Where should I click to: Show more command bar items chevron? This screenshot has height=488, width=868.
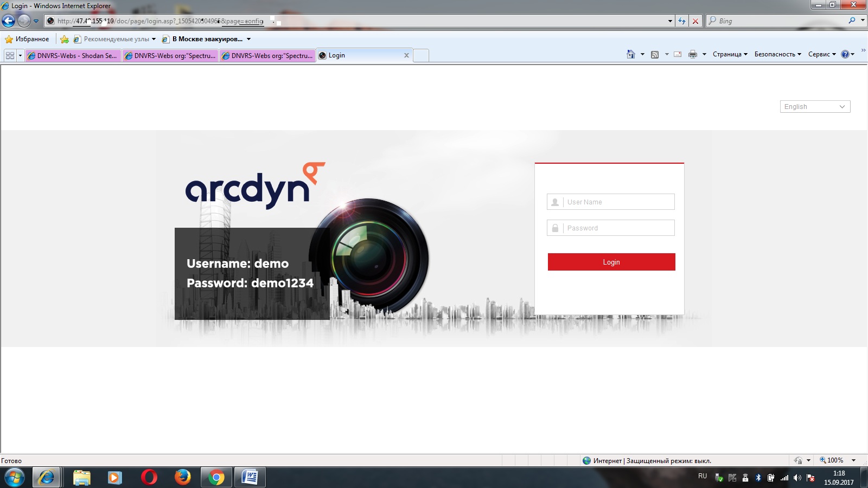pos(863,50)
